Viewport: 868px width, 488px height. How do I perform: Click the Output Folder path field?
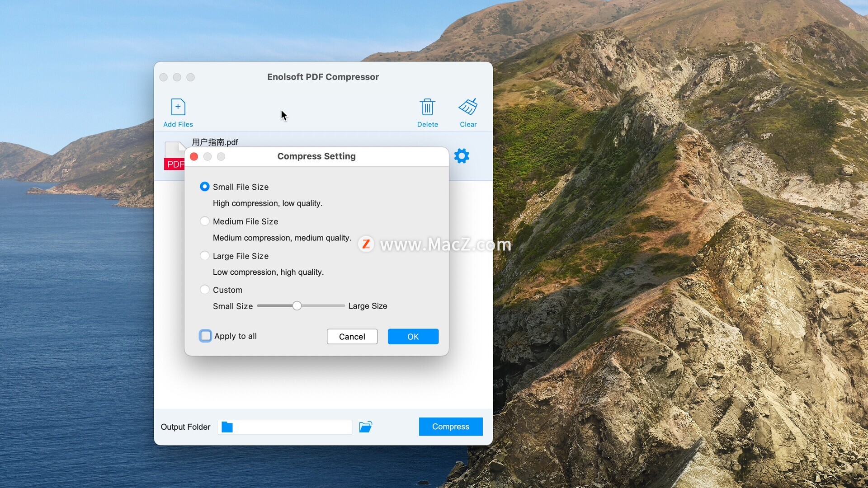point(285,427)
